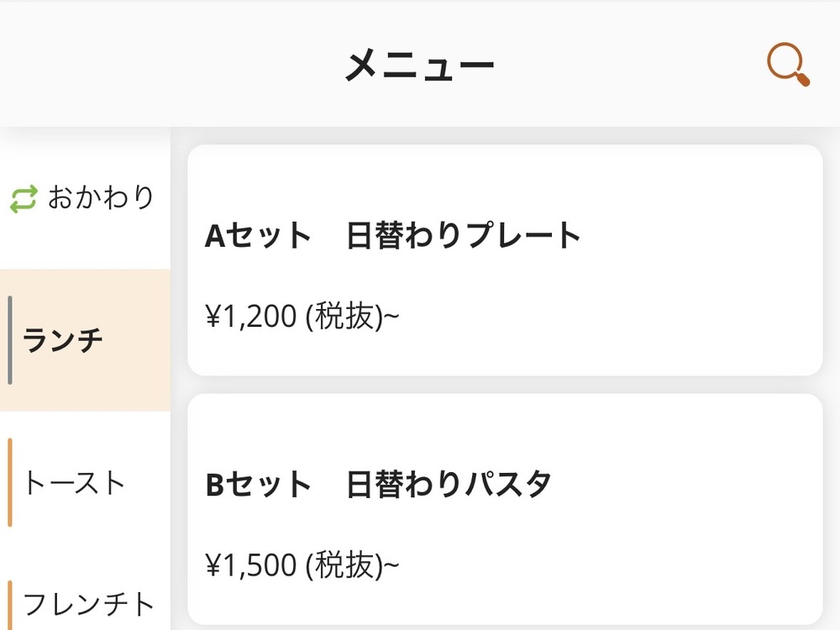This screenshot has width=840, height=630.
Task: Open the Bセット 日替わりパスタ item
Action: 504,508
